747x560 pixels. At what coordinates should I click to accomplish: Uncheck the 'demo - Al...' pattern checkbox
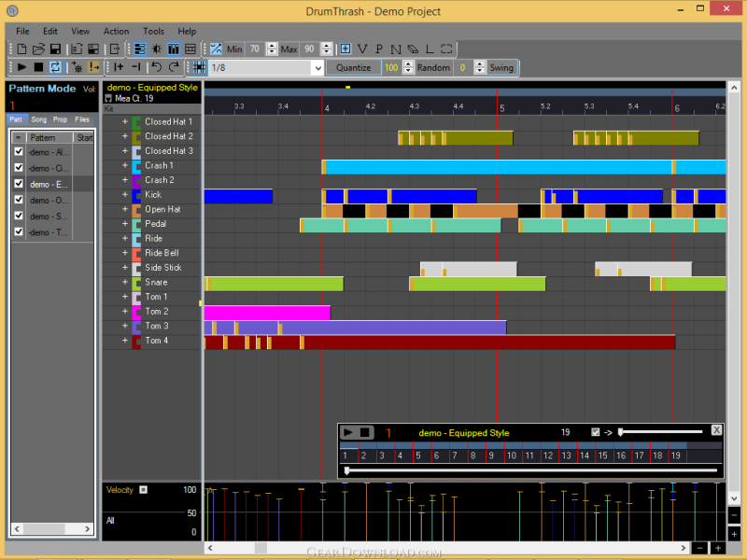19,151
